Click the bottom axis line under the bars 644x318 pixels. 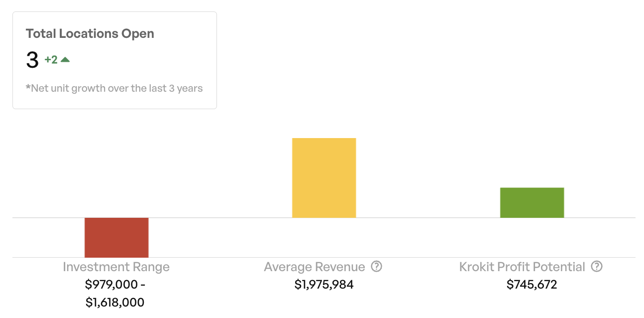pos(224,257)
